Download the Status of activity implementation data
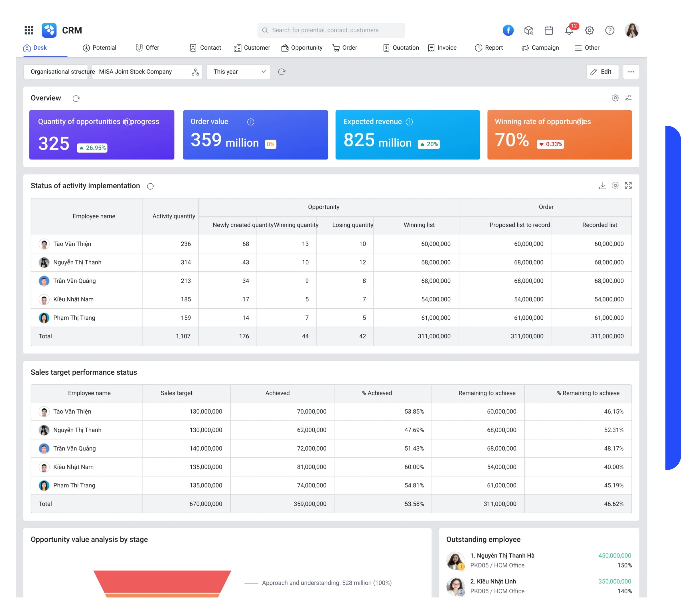Screen dimensions: 681x616 [602, 185]
